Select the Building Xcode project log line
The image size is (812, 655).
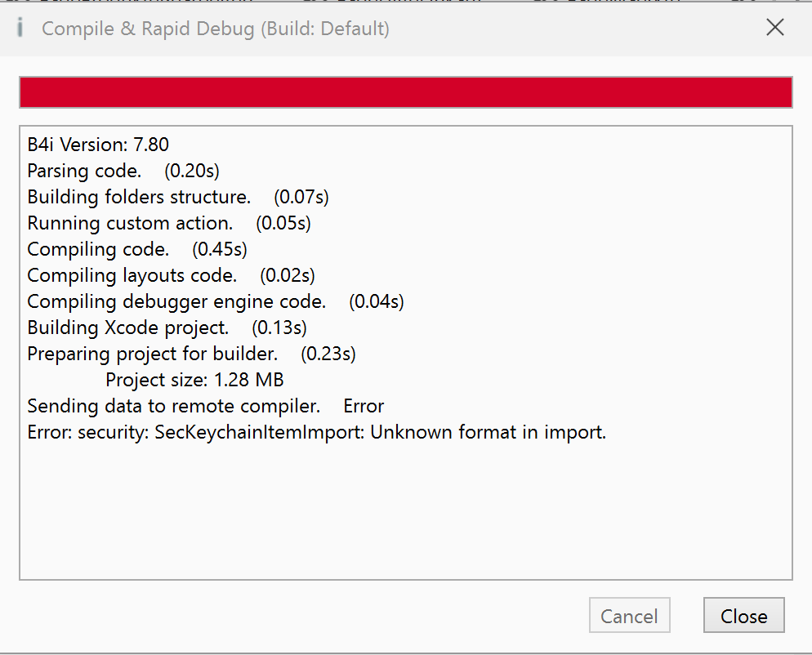pyautogui.click(x=167, y=327)
